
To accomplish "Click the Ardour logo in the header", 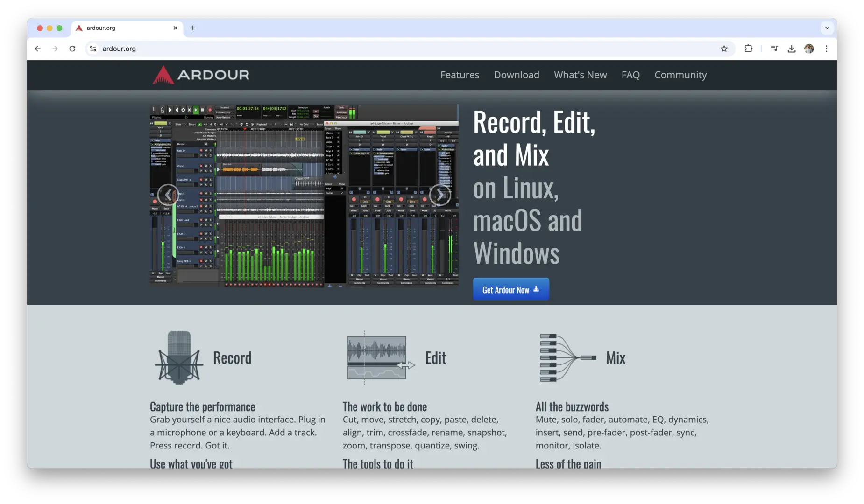I will pyautogui.click(x=201, y=75).
